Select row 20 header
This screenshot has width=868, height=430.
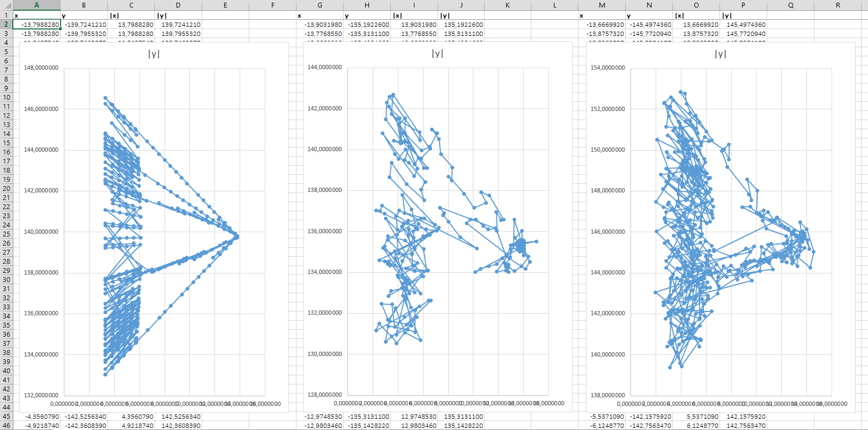point(6,188)
